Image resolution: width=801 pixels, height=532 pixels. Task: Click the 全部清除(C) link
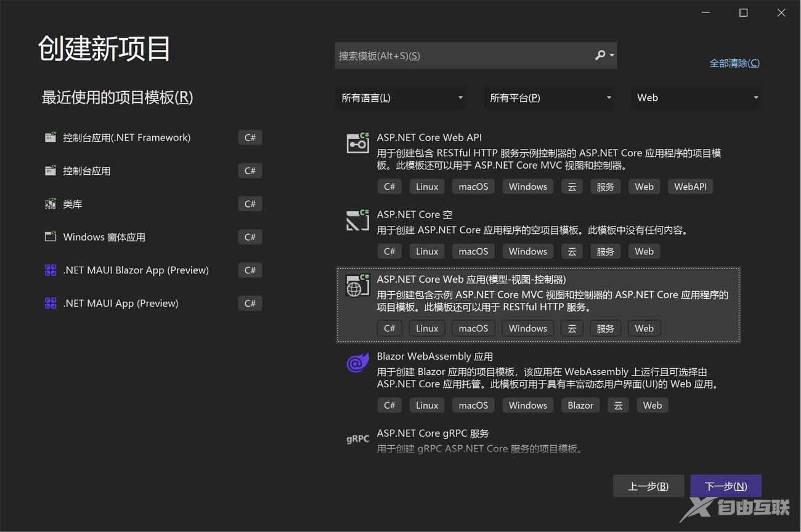(x=734, y=63)
